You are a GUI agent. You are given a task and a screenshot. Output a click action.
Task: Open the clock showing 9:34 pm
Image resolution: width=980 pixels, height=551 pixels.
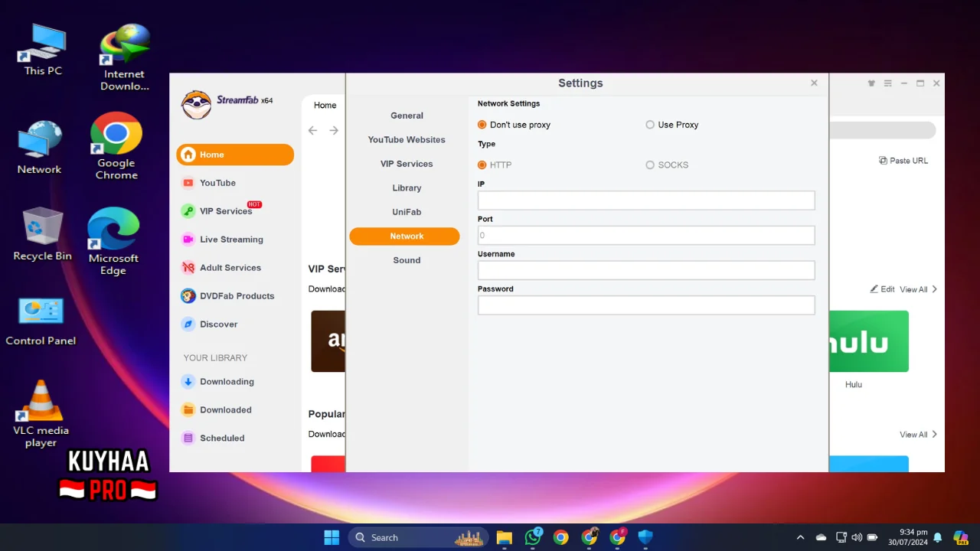click(908, 537)
